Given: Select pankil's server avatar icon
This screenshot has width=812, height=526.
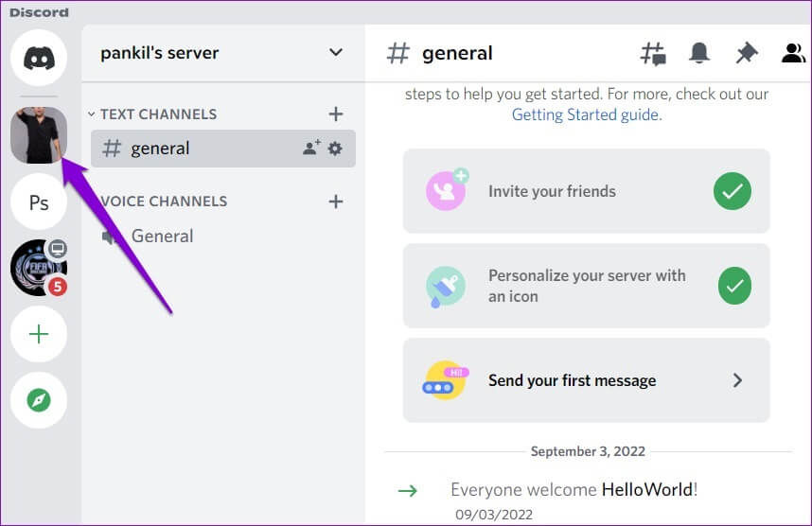Looking at the screenshot, I should tap(39, 135).
